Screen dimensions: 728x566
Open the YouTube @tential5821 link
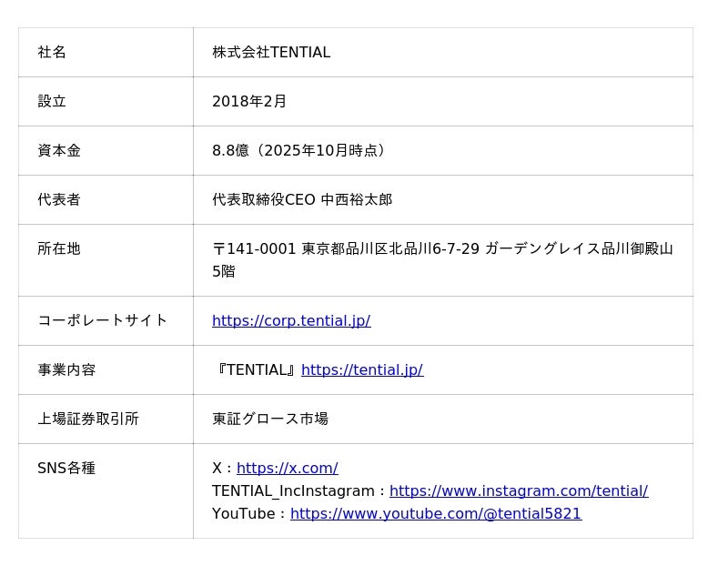tap(435, 513)
